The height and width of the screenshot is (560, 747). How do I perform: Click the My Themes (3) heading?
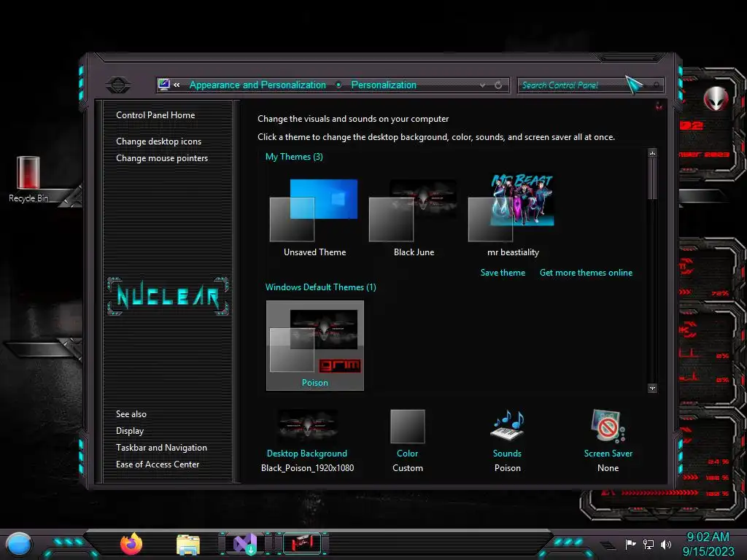[x=294, y=157]
